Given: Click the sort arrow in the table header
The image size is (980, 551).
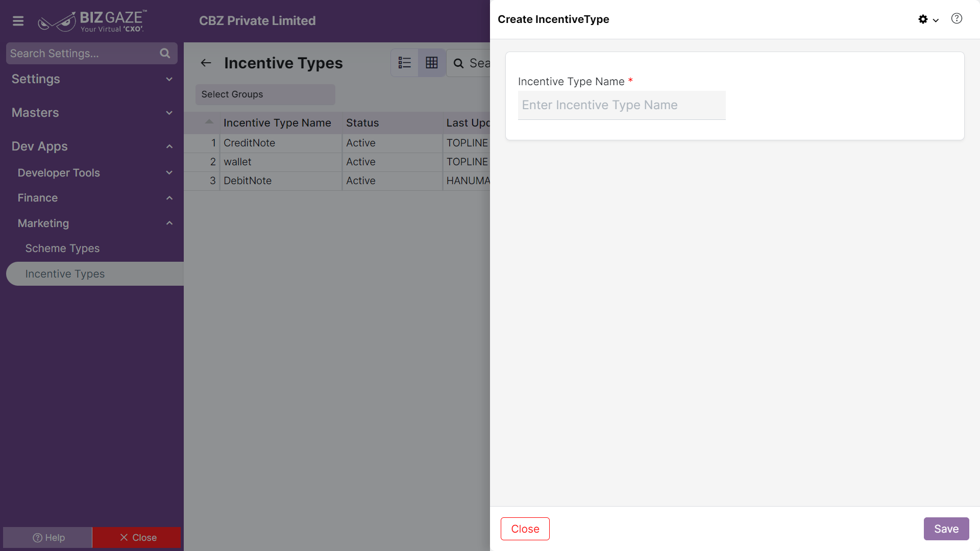Looking at the screenshot, I should [209, 121].
